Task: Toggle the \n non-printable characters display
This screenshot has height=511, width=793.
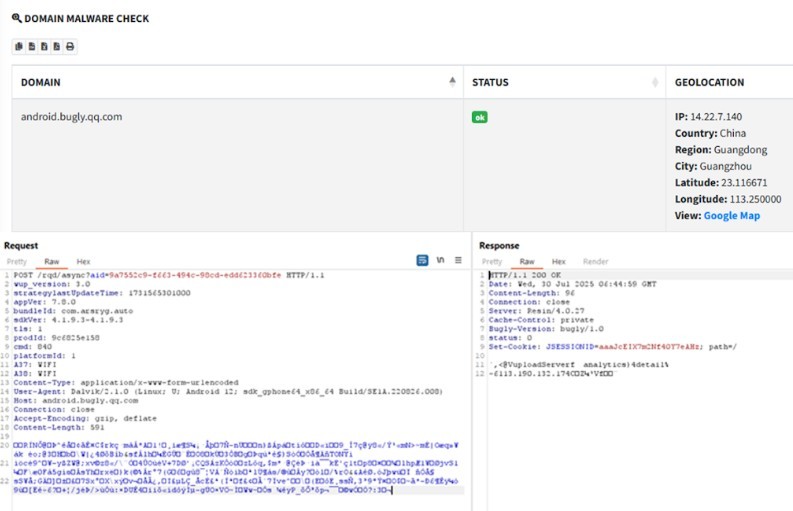Action: tap(441, 260)
